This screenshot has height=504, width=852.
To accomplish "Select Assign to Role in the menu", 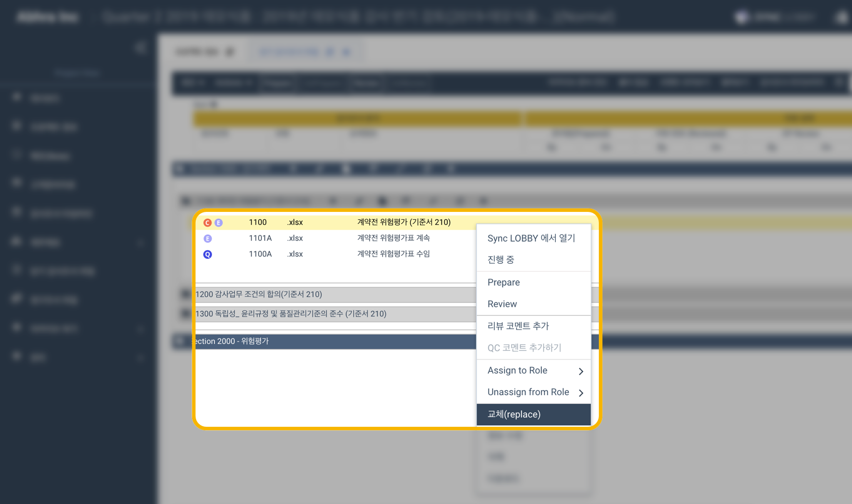I will (517, 370).
